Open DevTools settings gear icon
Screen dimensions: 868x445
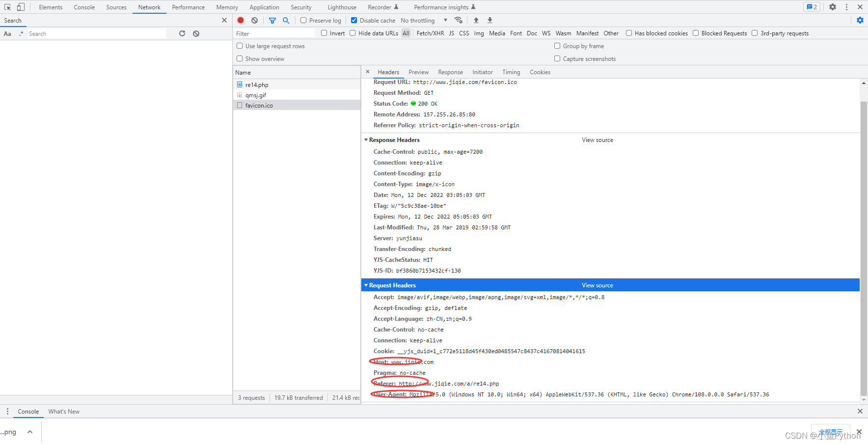click(x=833, y=7)
